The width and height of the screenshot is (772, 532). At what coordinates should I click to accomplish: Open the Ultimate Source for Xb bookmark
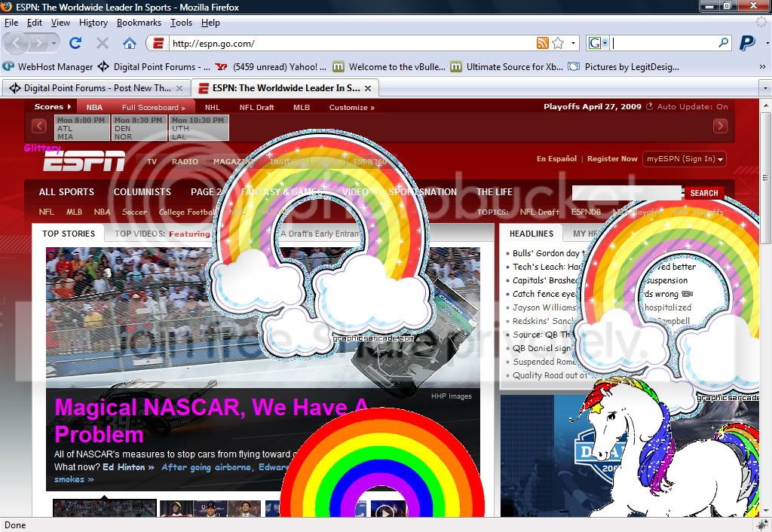pos(507,66)
